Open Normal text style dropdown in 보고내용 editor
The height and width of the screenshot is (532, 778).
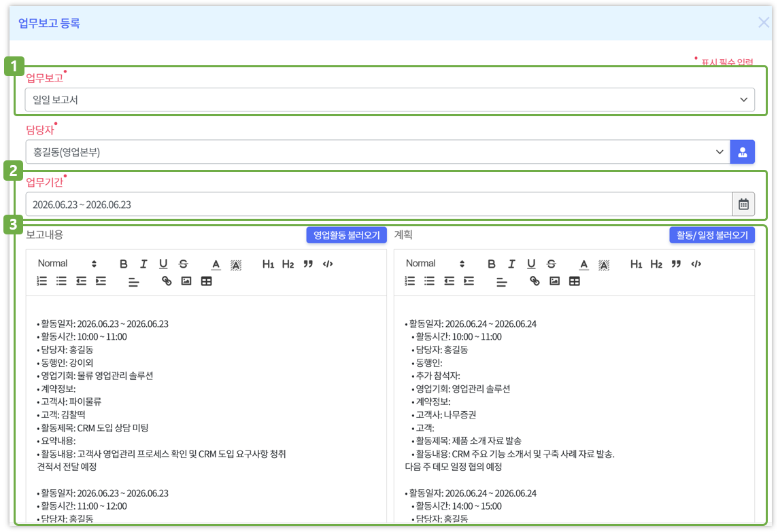click(x=67, y=263)
